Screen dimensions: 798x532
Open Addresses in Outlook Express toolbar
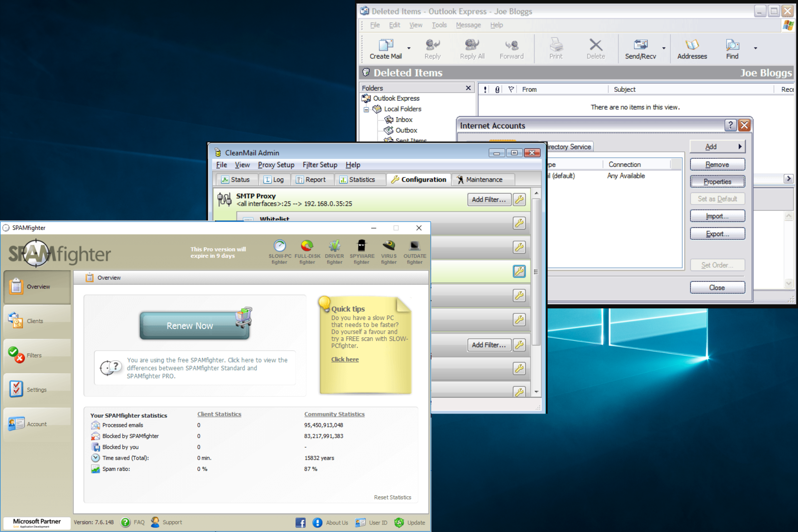coord(692,49)
